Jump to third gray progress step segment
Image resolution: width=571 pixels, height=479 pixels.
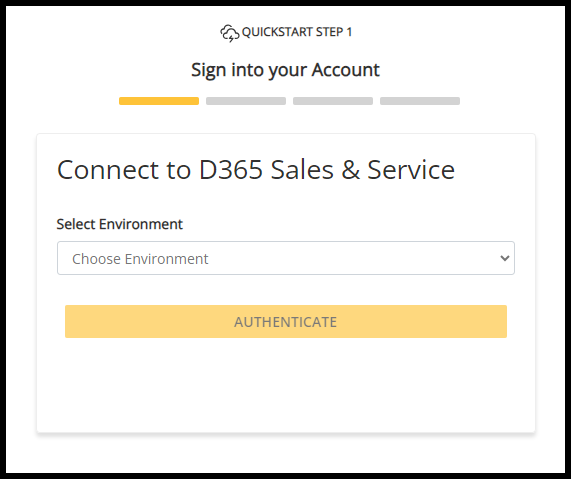tap(333, 101)
